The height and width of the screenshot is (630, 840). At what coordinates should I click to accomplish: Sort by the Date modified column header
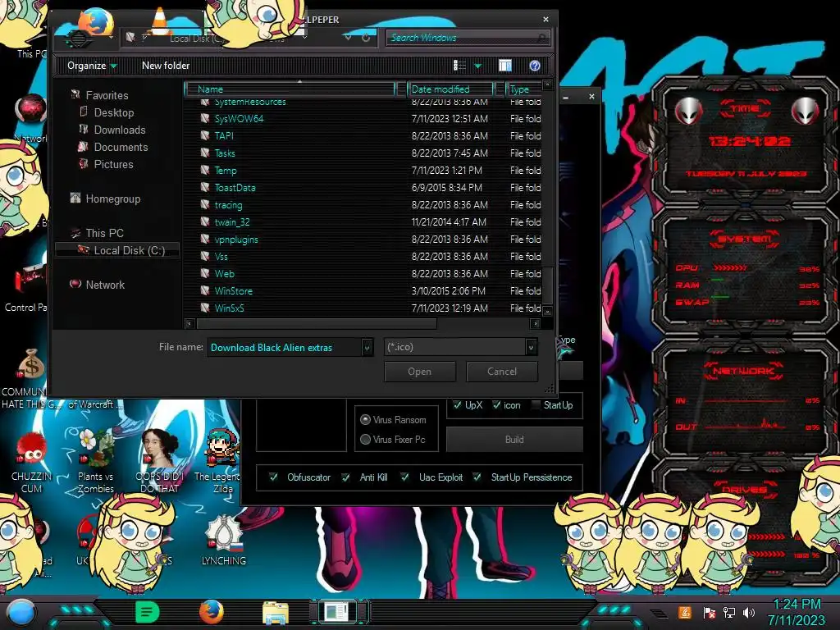click(x=451, y=89)
